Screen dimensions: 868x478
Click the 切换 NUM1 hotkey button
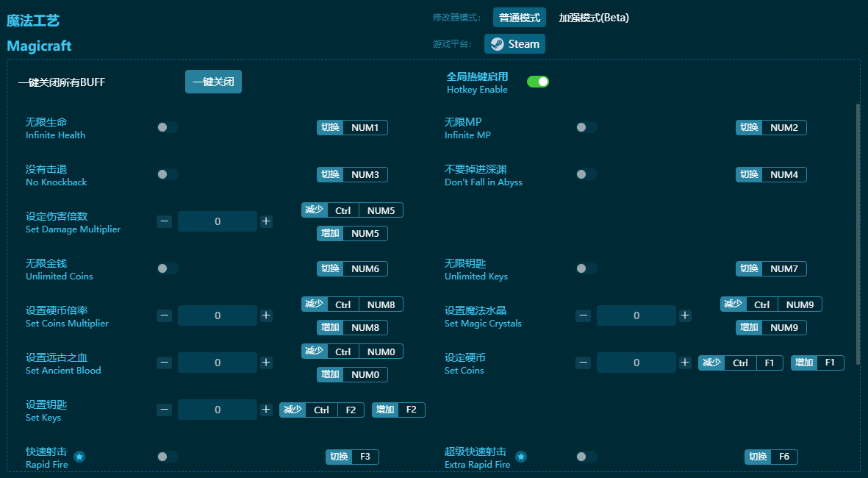(x=352, y=126)
